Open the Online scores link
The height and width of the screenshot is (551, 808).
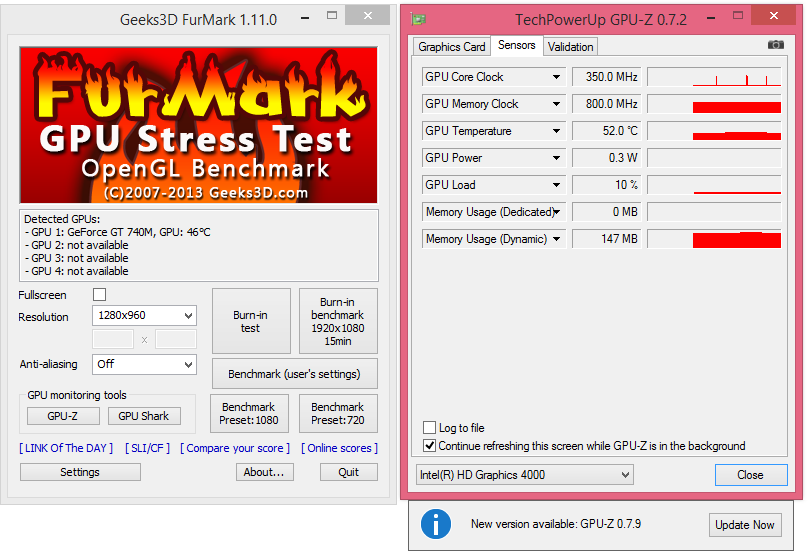pos(339,448)
